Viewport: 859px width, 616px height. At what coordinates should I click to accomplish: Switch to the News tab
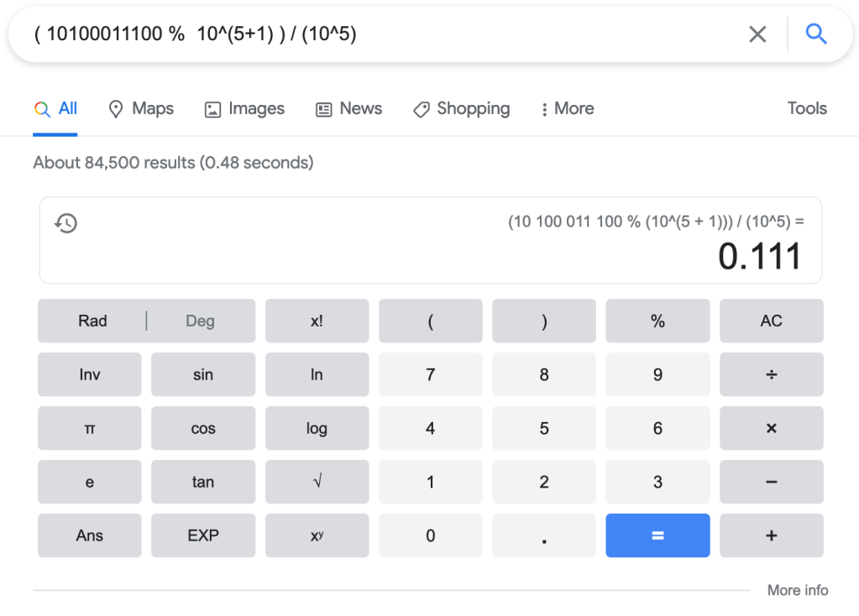click(x=348, y=109)
